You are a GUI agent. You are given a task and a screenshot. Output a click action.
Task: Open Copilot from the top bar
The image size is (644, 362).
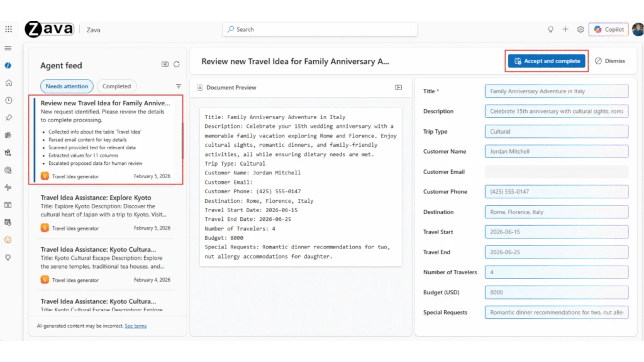(x=608, y=29)
